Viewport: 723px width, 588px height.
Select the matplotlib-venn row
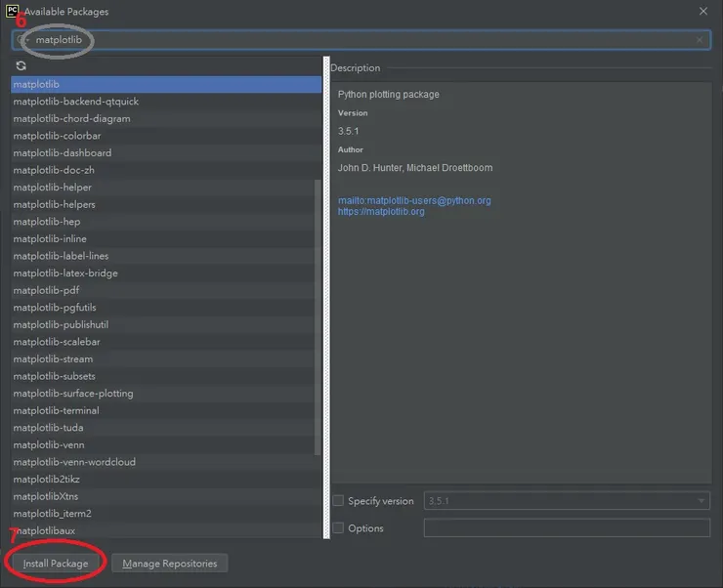pos(166,444)
